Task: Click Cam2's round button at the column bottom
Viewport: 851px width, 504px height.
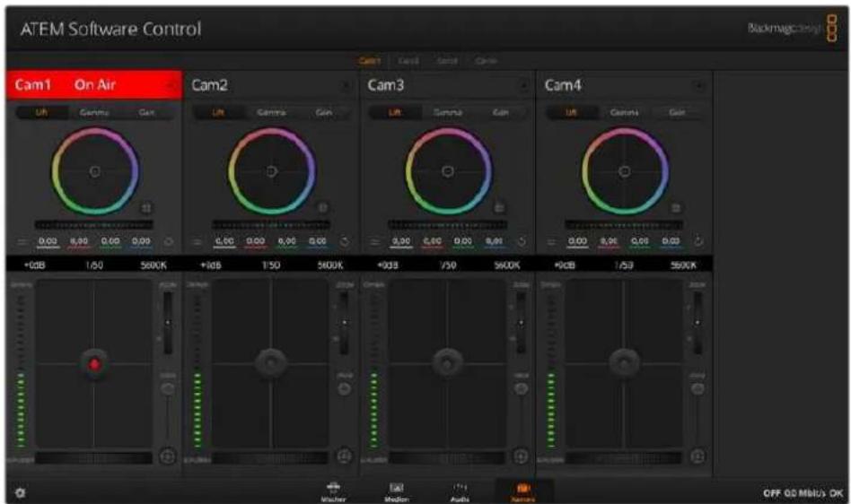Action: point(345,456)
